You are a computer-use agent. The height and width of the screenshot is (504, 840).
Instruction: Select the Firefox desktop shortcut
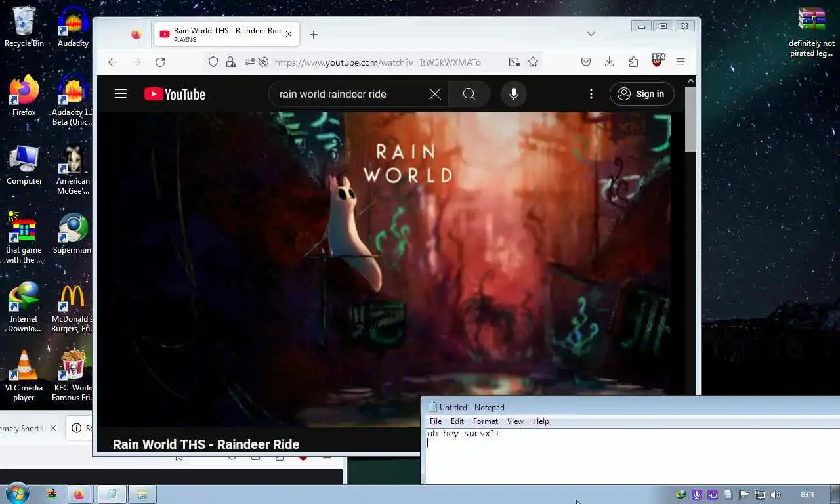(x=24, y=96)
